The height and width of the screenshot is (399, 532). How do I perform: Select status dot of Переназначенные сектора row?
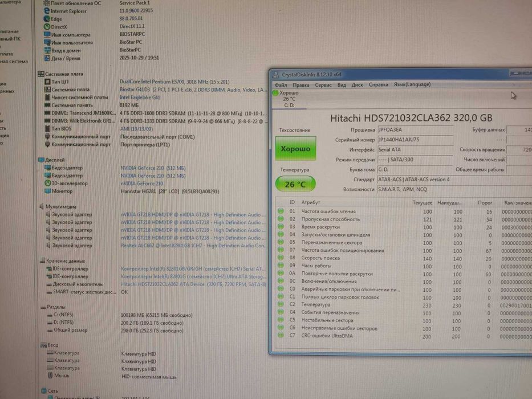(x=281, y=242)
